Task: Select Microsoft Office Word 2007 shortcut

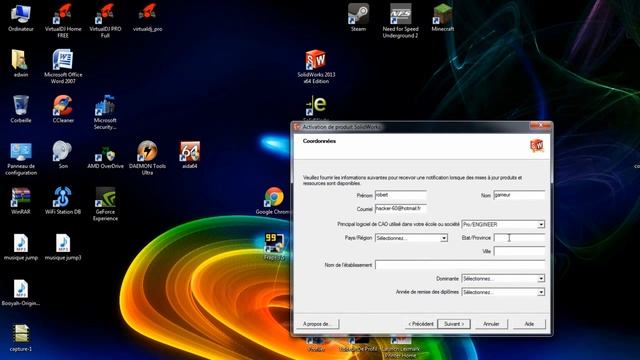Action: click(x=63, y=67)
